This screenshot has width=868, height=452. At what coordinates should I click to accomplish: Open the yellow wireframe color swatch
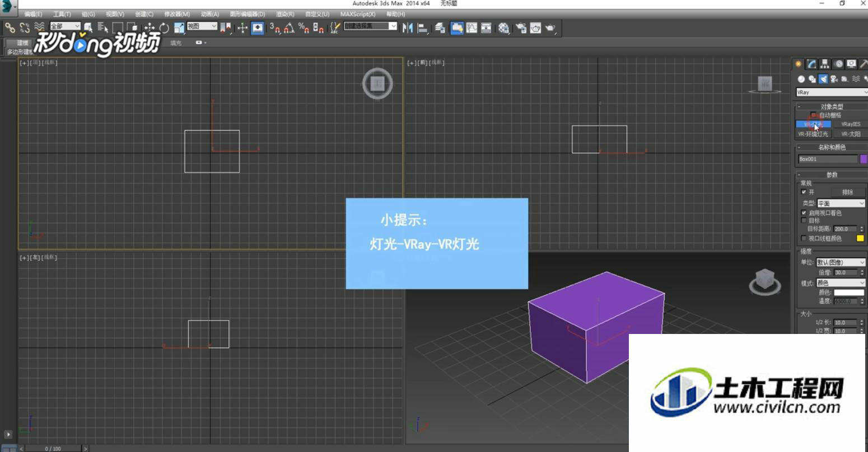click(860, 238)
